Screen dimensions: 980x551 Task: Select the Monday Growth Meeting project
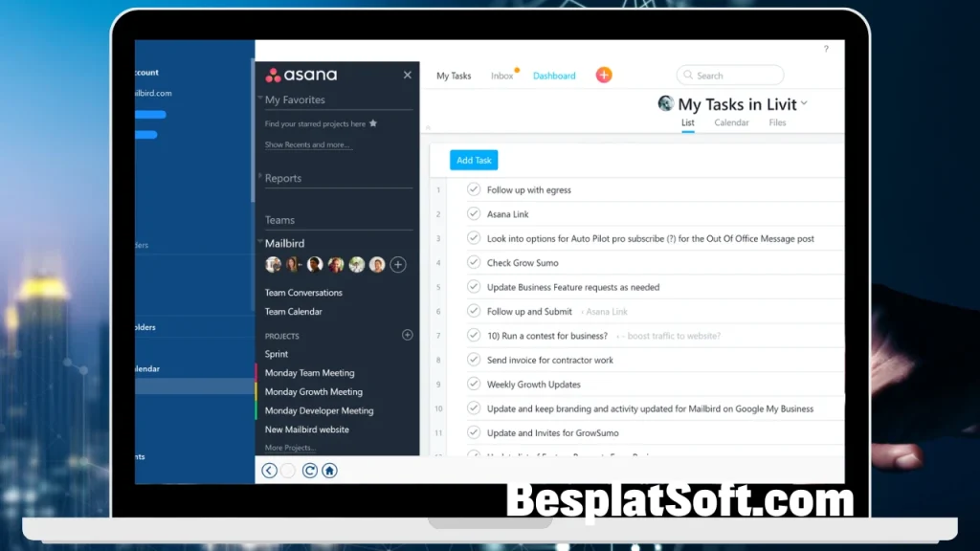313,391
